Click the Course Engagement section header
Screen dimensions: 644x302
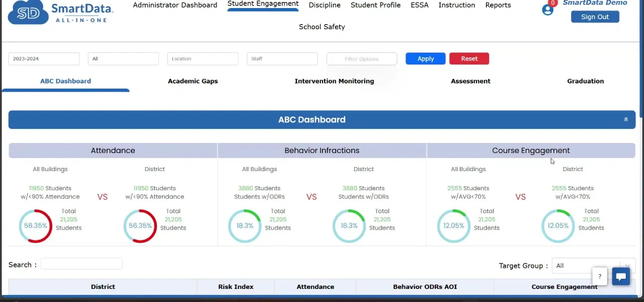pyautogui.click(x=531, y=150)
